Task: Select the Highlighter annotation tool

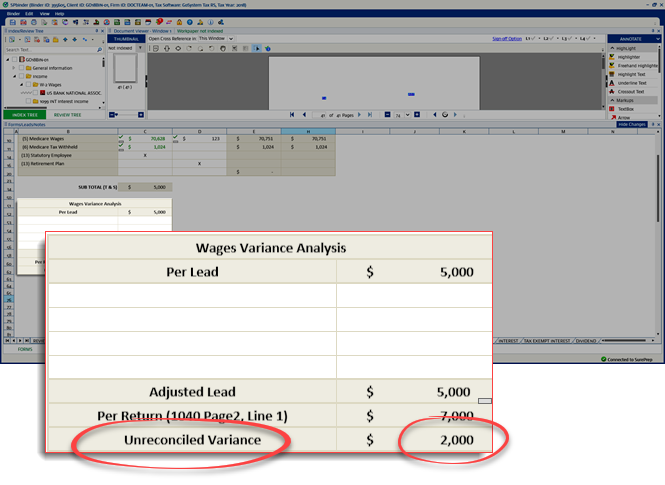Action: pyautogui.click(x=628, y=57)
